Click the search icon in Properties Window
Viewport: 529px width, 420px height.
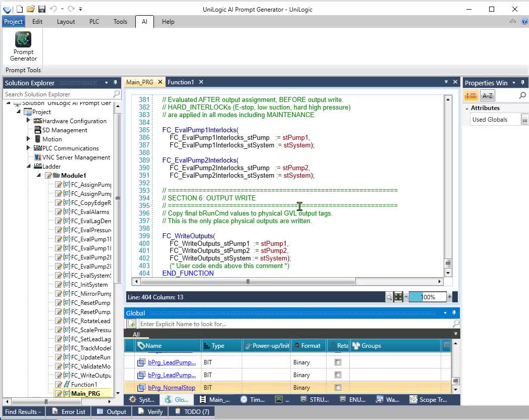(522, 95)
